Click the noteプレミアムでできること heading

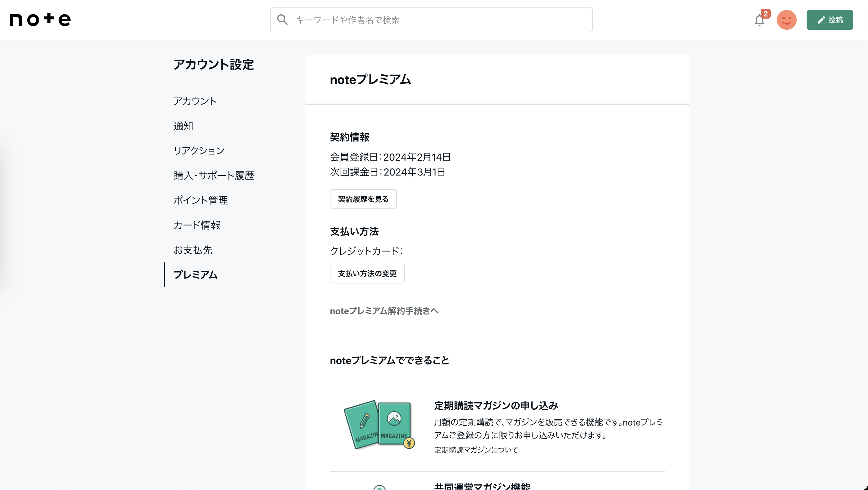(389, 360)
